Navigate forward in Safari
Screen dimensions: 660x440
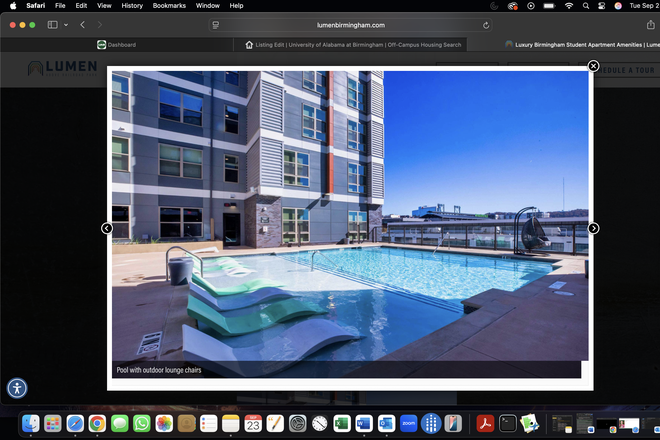(x=99, y=25)
